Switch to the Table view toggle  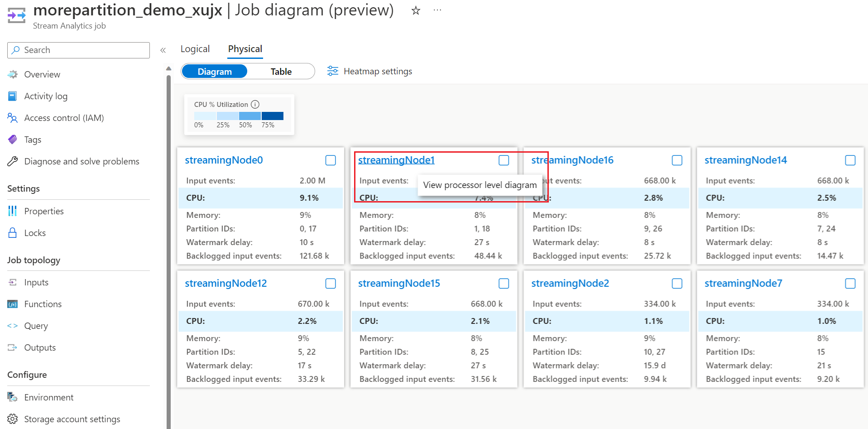pos(281,72)
